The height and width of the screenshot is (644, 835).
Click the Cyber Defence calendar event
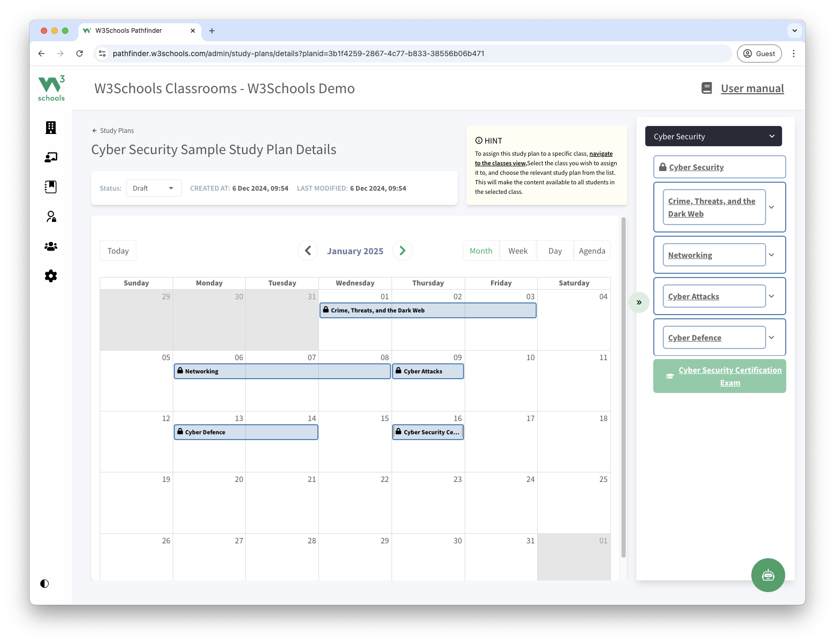(246, 432)
